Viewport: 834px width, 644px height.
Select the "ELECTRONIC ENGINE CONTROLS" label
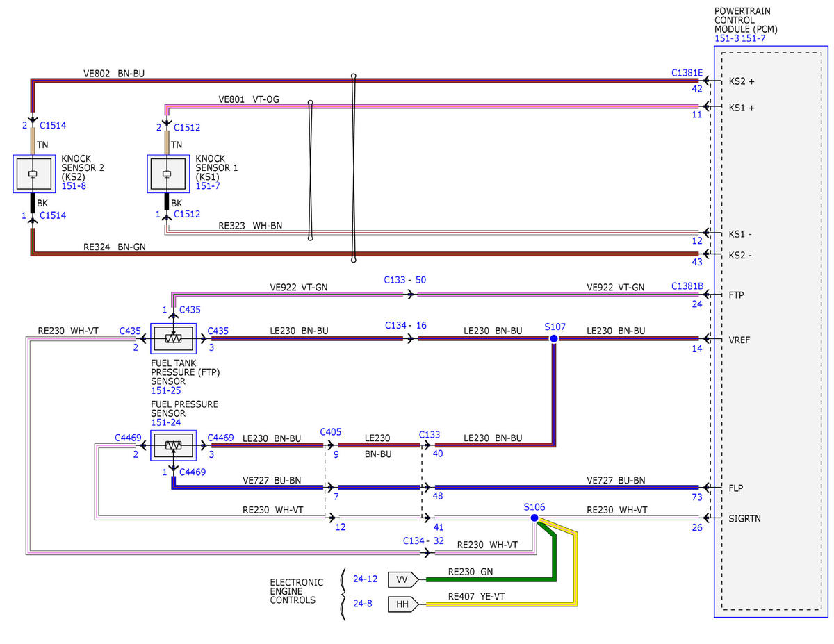pyautogui.click(x=297, y=591)
